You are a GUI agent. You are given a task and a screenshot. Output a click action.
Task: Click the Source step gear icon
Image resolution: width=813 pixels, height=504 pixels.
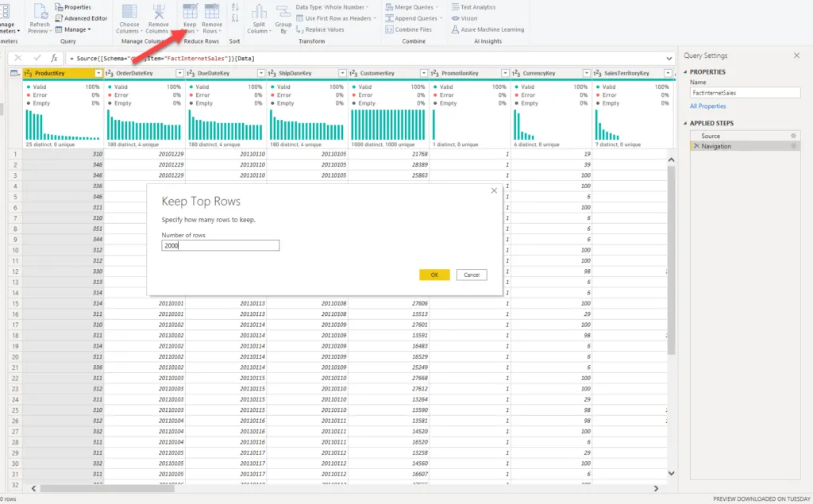point(792,136)
